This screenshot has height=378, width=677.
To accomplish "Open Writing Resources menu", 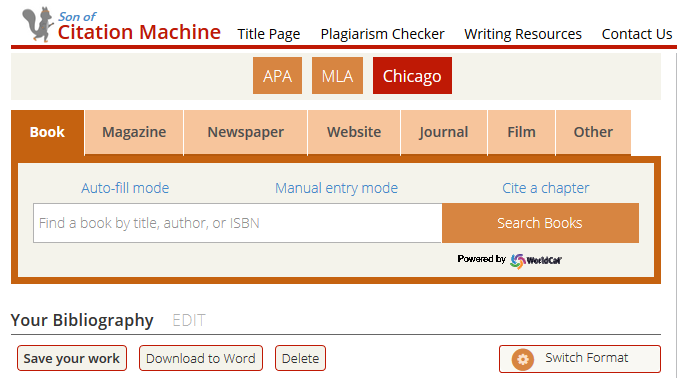I will click(x=523, y=34).
